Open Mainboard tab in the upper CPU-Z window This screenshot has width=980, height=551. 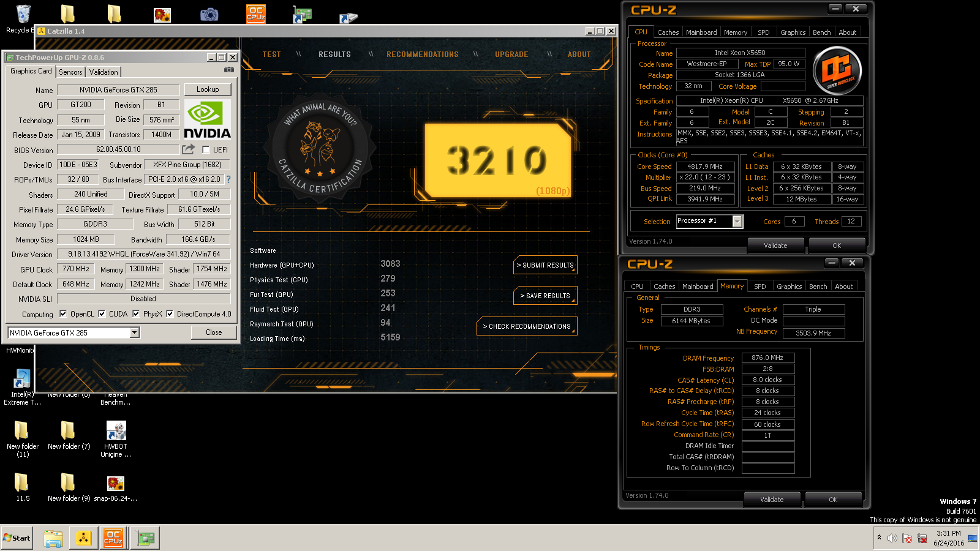(x=701, y=32)
